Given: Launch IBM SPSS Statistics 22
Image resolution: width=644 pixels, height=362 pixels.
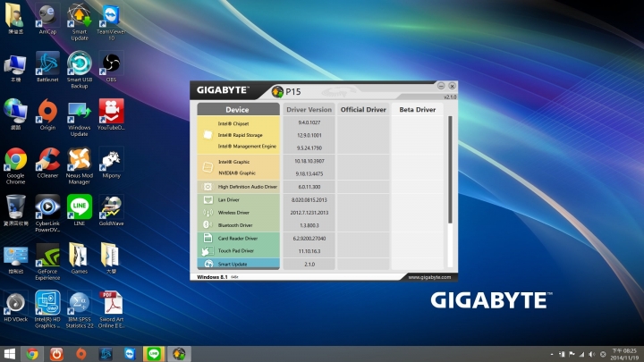Looking at the screenshot, I should (x=80, y=309).
